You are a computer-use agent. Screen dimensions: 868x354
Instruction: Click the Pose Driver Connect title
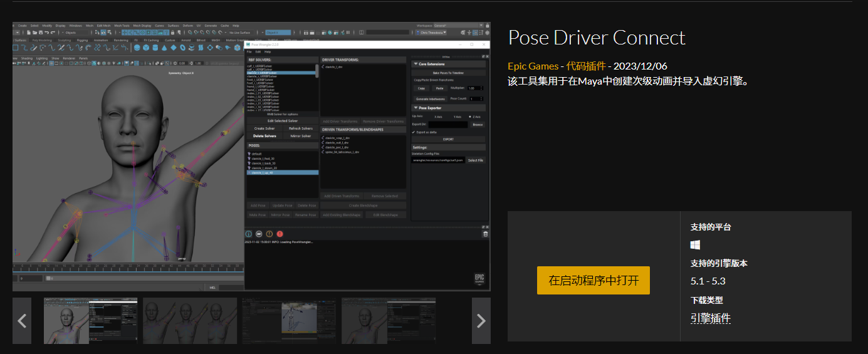coord(597,38)
